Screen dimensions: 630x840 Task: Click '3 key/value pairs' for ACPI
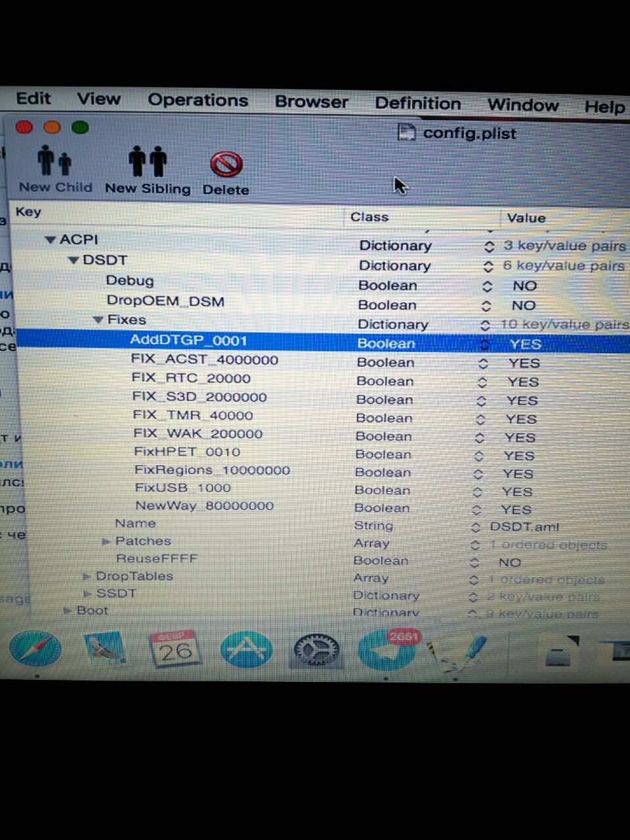tap(565, 246)
